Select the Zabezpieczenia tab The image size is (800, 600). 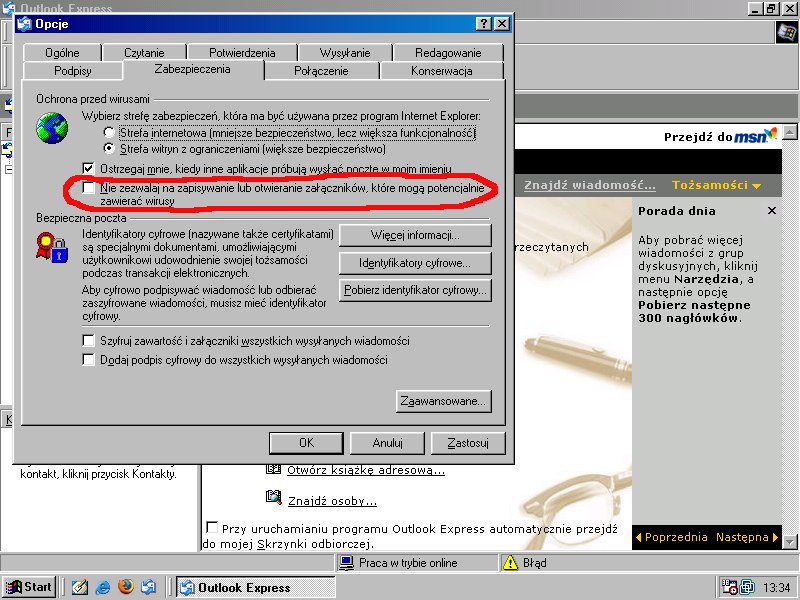click(192, 69)
